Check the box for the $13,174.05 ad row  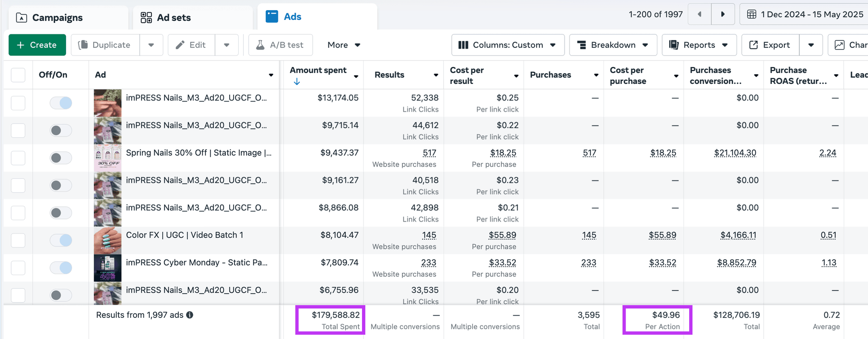(x=18, y=103)
